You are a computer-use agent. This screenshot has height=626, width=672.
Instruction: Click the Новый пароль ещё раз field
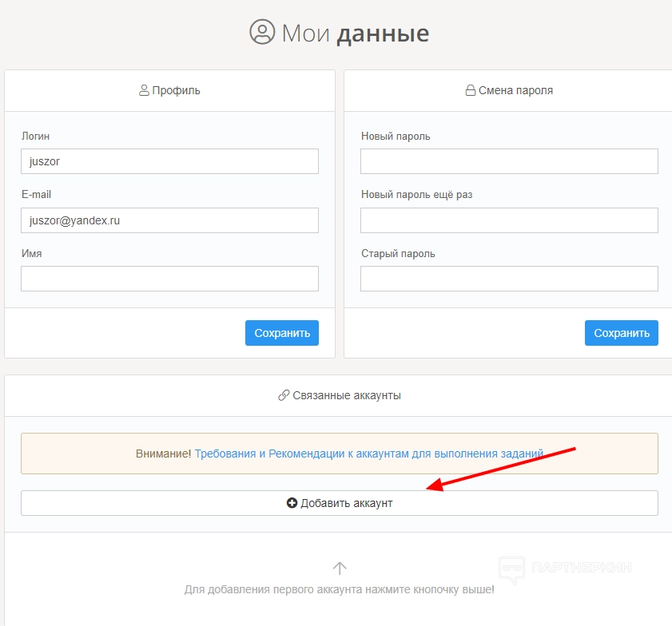(x=509, y=220)
